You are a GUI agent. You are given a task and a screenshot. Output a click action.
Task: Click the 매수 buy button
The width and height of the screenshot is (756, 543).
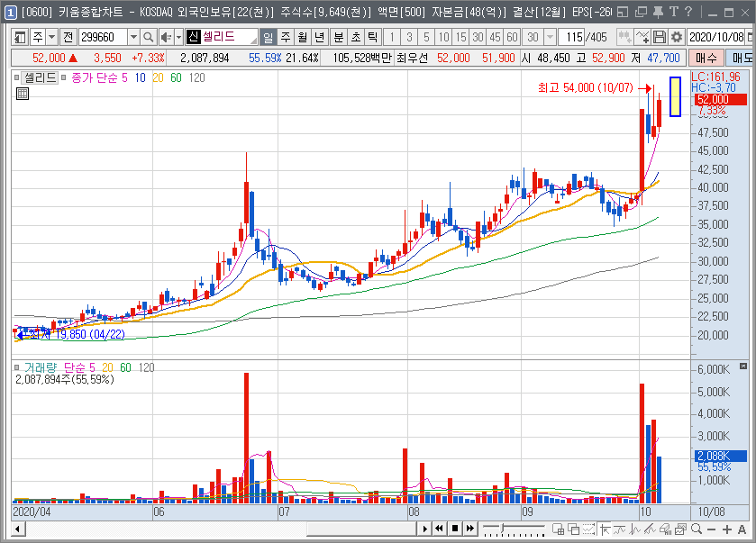(x=706, y=58)
